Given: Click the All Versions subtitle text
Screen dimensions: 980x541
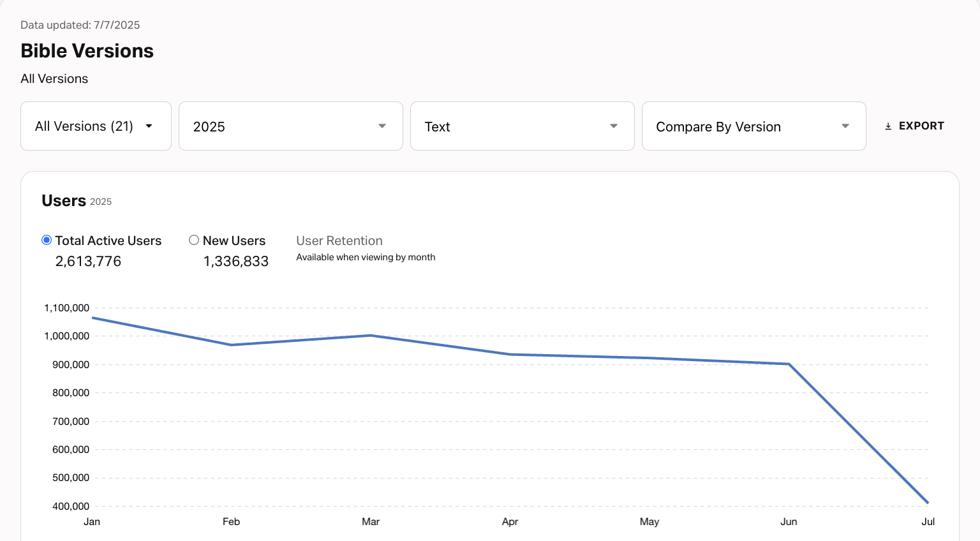Looking at the screenshot, I should pyautogui.click(x=54, y=78).
